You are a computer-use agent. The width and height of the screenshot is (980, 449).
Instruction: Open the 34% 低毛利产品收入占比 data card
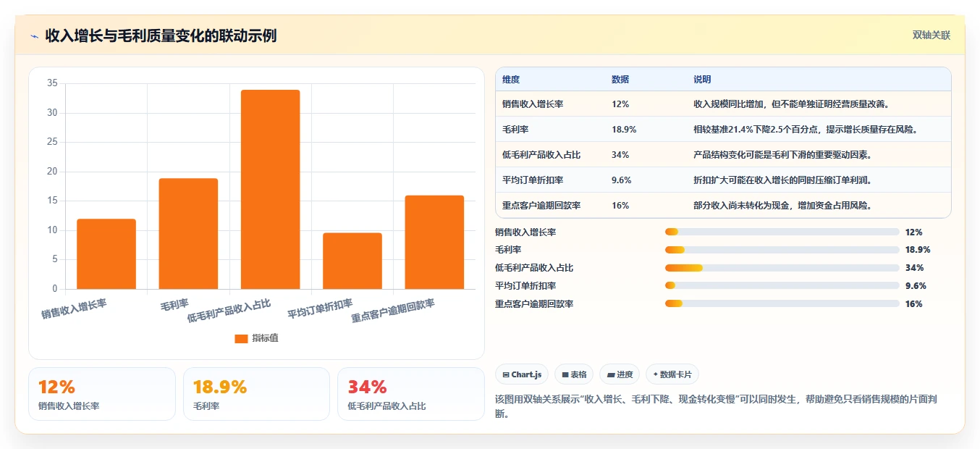tap(411, 394)
